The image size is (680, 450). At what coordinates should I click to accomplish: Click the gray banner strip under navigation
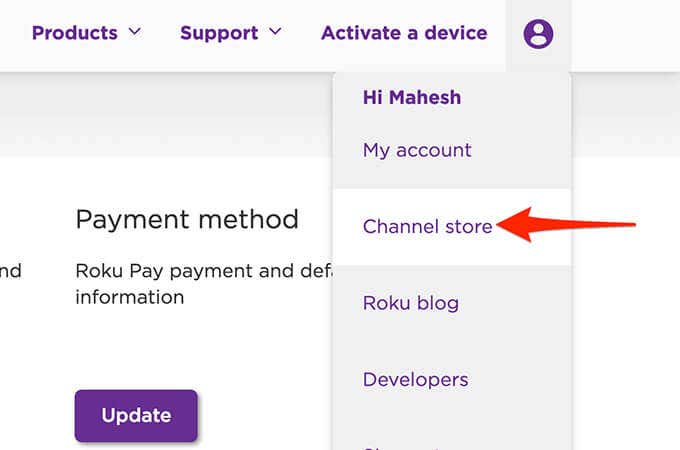click(160, 115)
